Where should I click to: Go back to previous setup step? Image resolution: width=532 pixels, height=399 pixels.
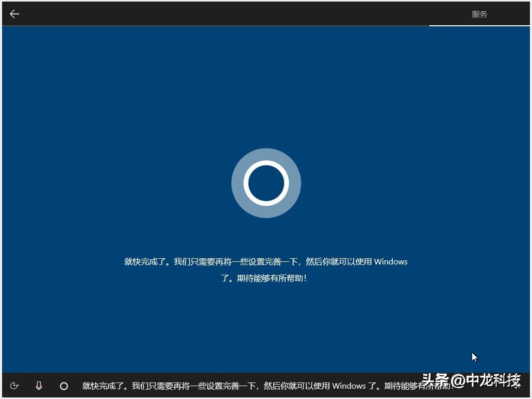[14, 13]
